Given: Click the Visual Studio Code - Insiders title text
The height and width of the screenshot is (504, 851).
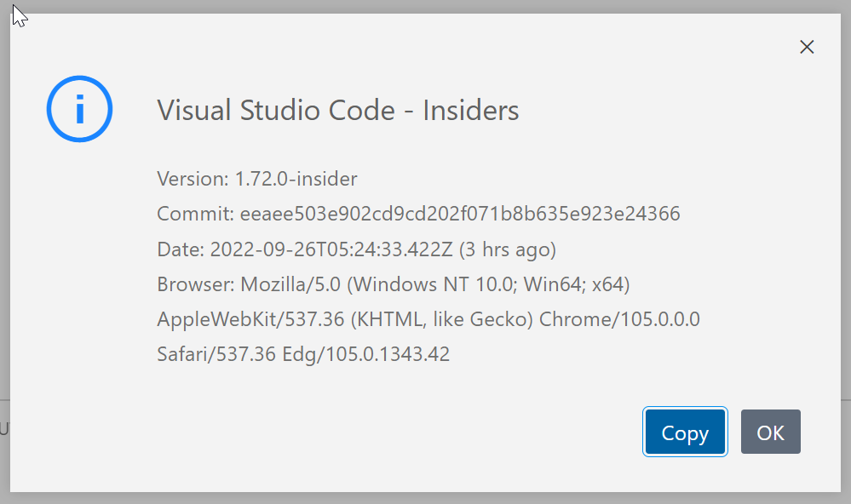Looking at the screenshot, I should pyautogui.click(x=337, y=110).
